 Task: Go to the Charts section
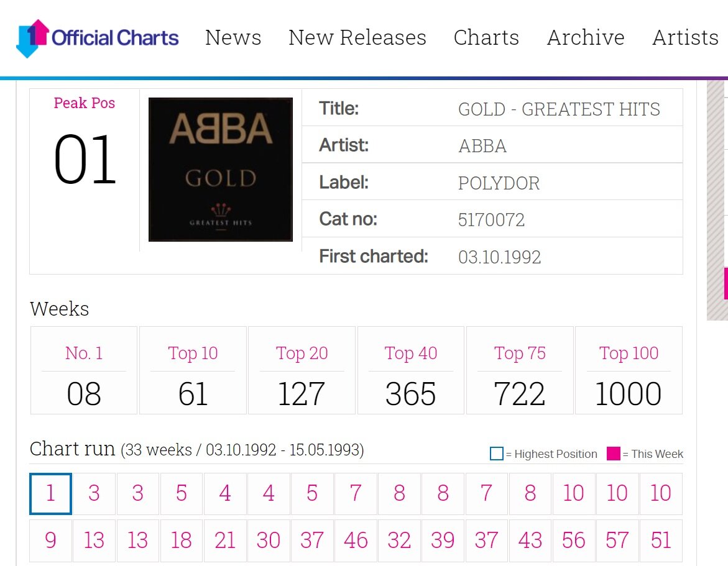[x=486, y=38]
